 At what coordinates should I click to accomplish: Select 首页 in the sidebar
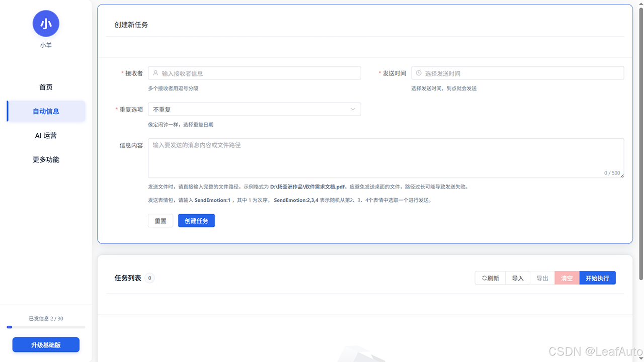46,86
